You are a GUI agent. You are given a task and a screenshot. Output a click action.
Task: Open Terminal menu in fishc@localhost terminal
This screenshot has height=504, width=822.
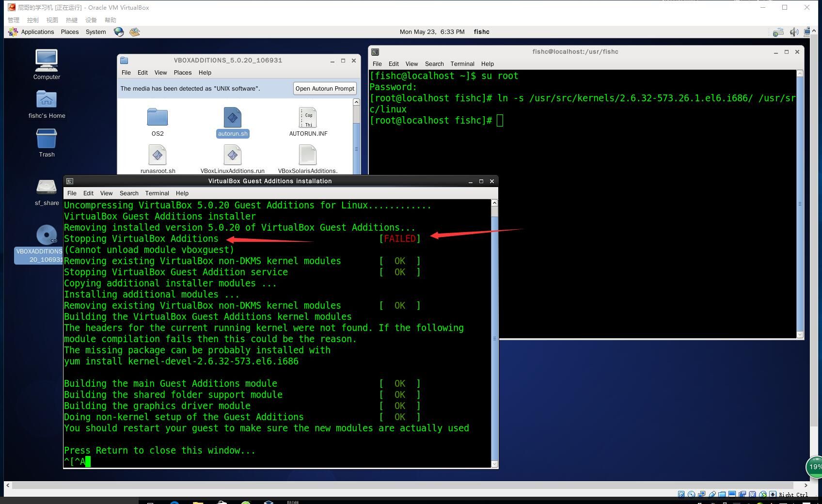(462, 64)
